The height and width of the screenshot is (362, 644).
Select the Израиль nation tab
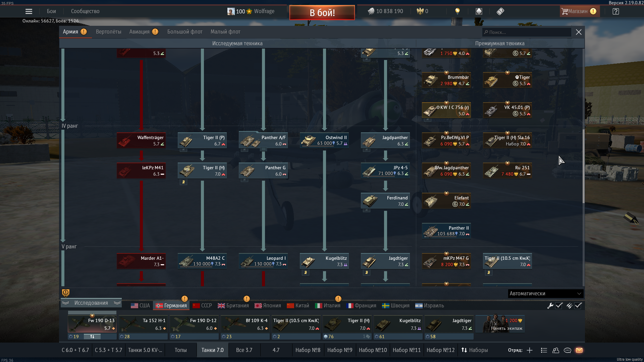[430, 306]
